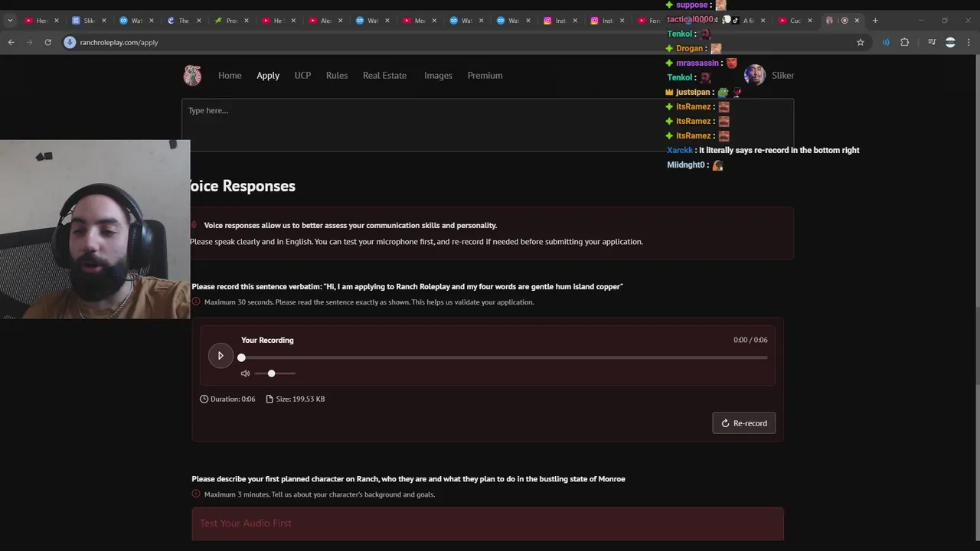
Task: Click the recording seek bar handle
Action: 241,357
